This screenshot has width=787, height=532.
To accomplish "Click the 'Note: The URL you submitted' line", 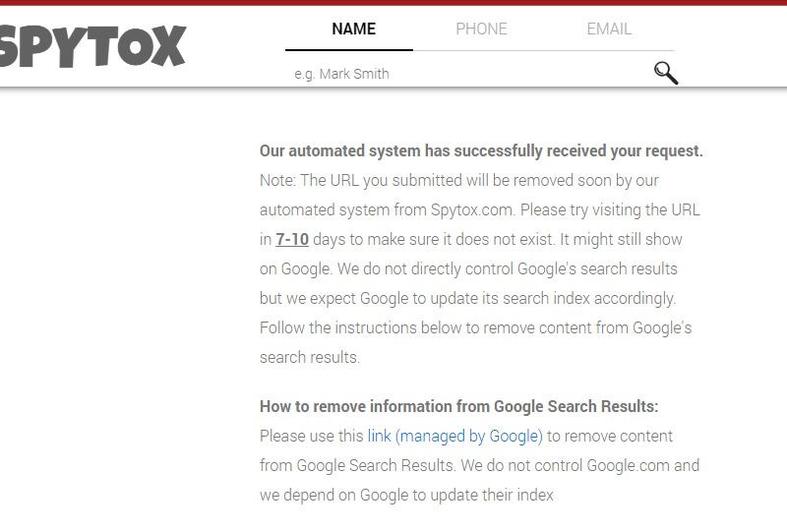I will pyautogui.click(x=459, y=180).
